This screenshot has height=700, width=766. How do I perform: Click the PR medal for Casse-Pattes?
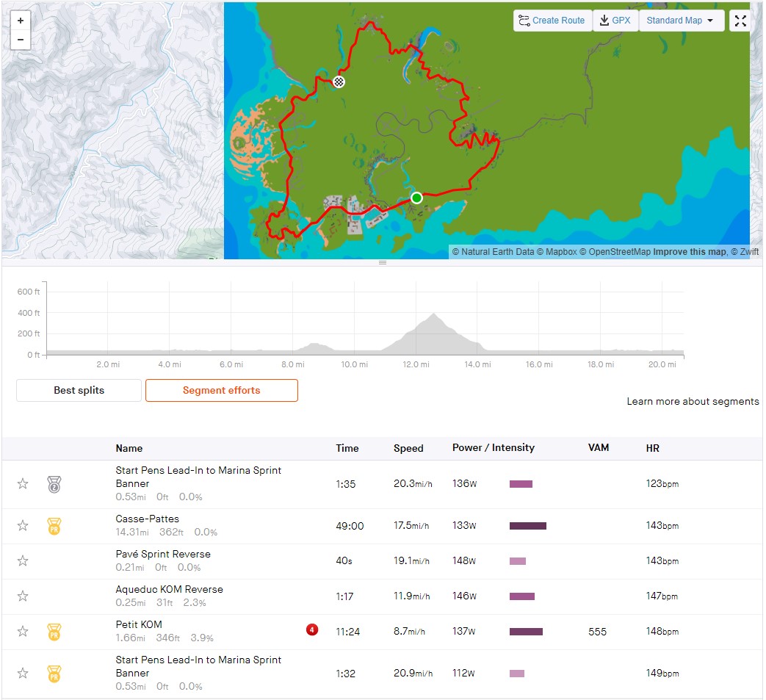click(54, 526)
